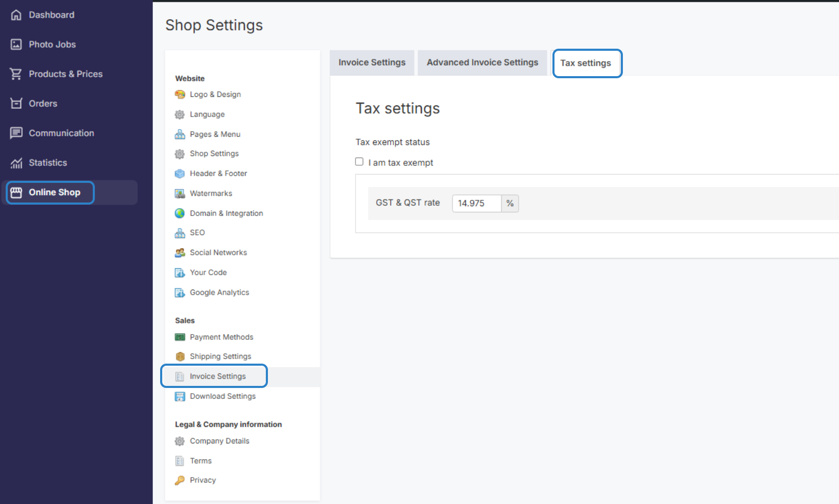Enable the I am tax exempt checkbox

click(x=359, y=162)
